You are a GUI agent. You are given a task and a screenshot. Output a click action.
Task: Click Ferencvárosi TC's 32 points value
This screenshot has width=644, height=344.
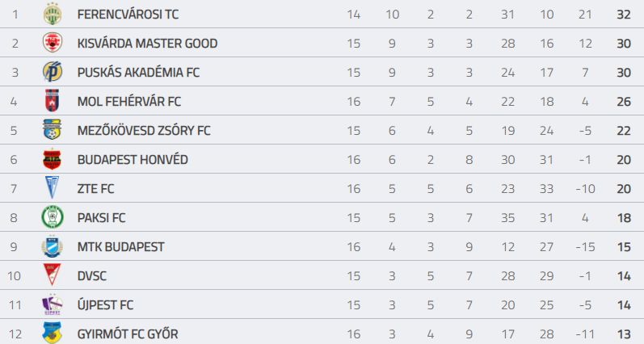[624, 15]
